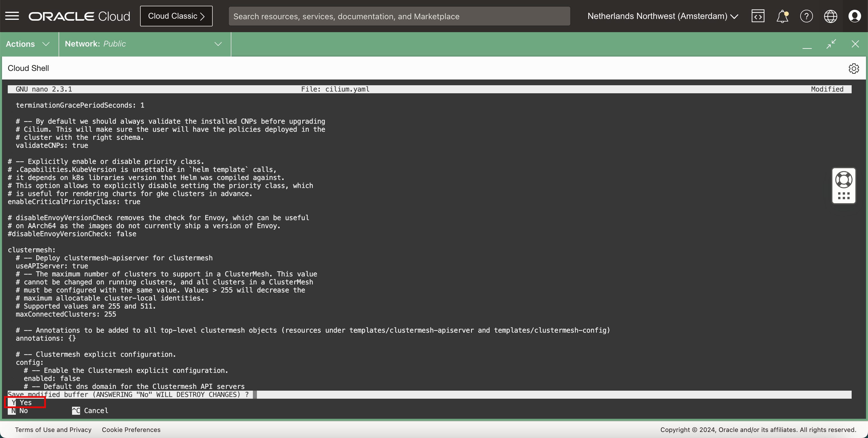The image size is (868, 438).
Task: Open the developer tools code icon
Action: tap(758, 16)
